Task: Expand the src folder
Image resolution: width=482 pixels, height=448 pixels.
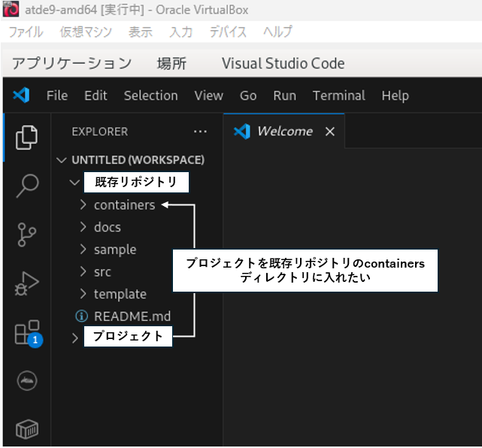Action: (x=102, y=271)
